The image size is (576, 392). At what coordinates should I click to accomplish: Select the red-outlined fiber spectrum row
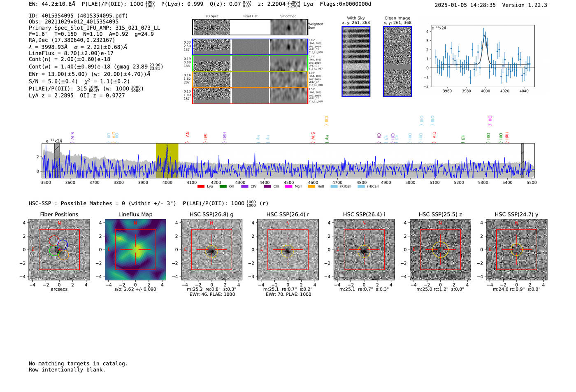pyautogui.click(x=250, y=95)
